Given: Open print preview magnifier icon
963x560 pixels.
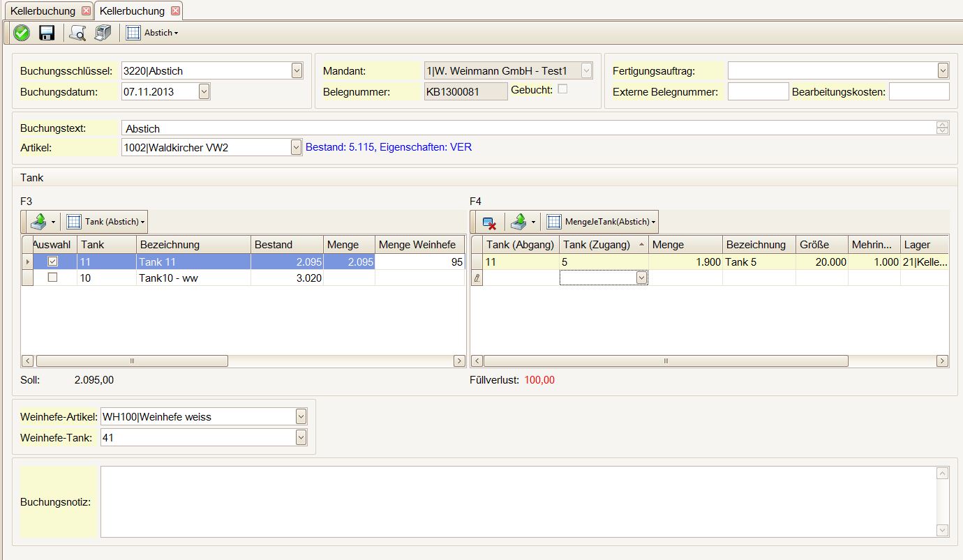Looking at the screenshot, I should (x=77, y=33).
